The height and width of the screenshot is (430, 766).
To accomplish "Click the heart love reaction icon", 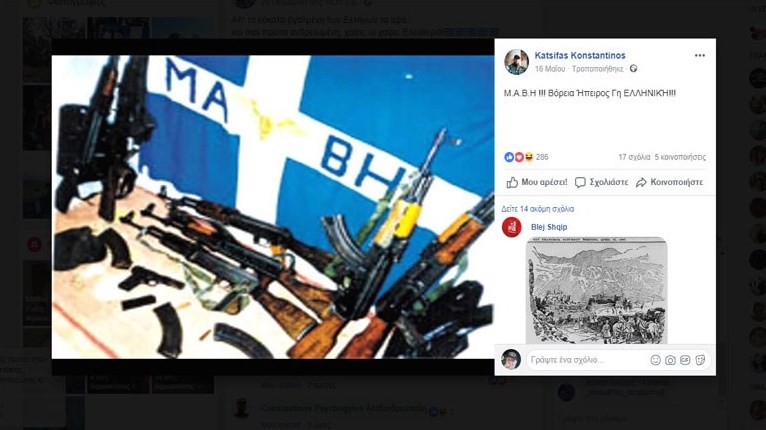I will coord(518,157).
